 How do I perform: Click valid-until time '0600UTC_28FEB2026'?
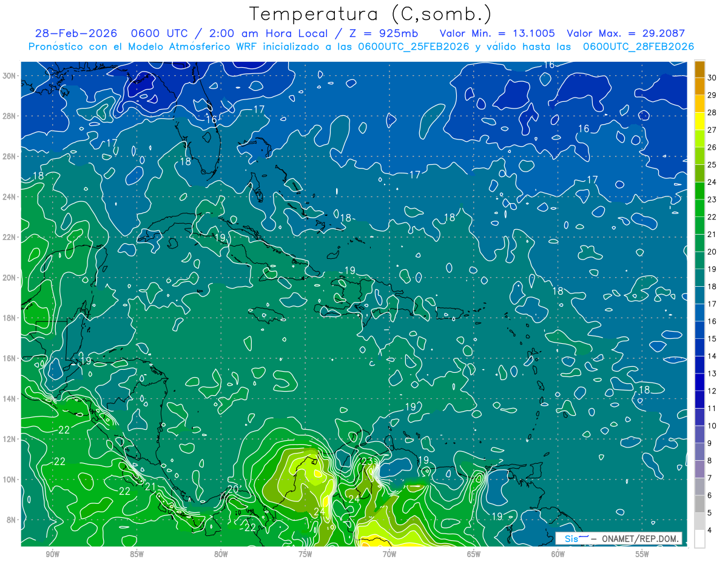click(x=638, y=47)
